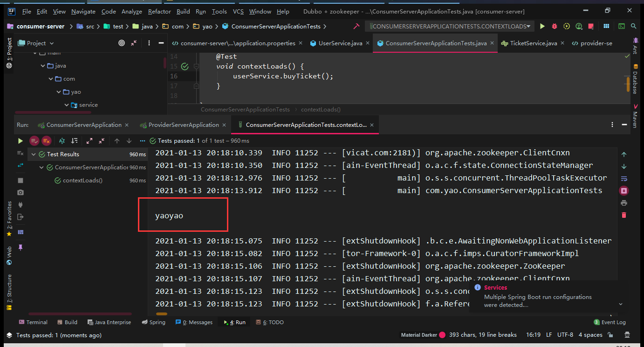Collapse the java folder in the project tree

point(43,66)
